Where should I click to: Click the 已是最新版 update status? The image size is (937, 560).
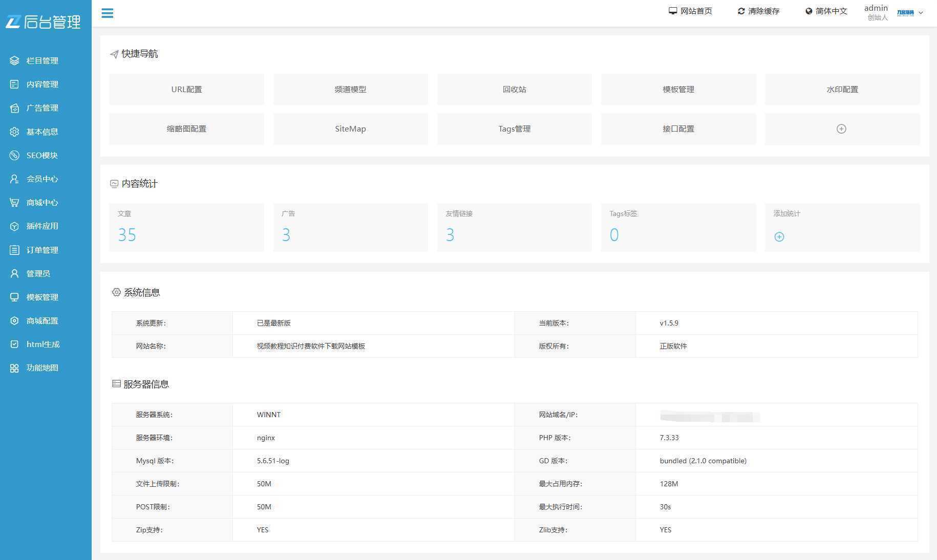click(x=274, y=323)
